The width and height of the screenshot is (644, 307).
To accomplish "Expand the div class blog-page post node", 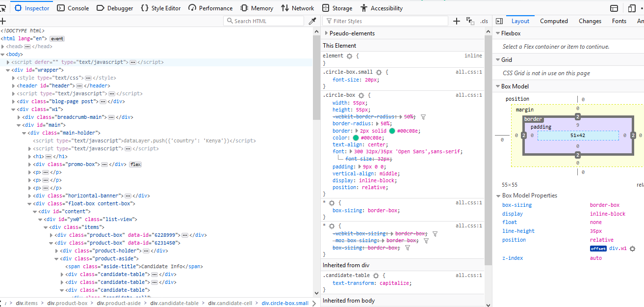I will tap(13, 102).
